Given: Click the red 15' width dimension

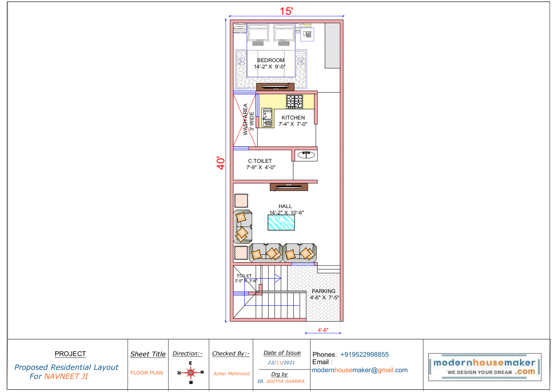Looking at the screenshot, I should coord(286,11).
